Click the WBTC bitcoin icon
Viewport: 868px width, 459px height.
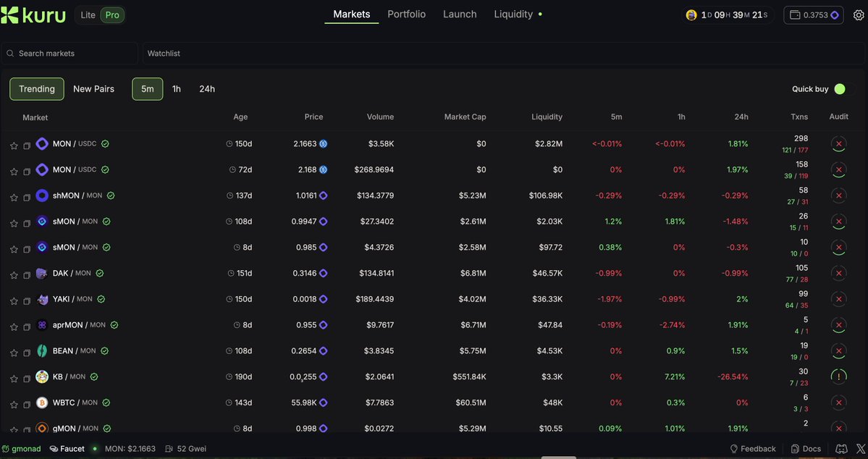click(x=42, y=403)
